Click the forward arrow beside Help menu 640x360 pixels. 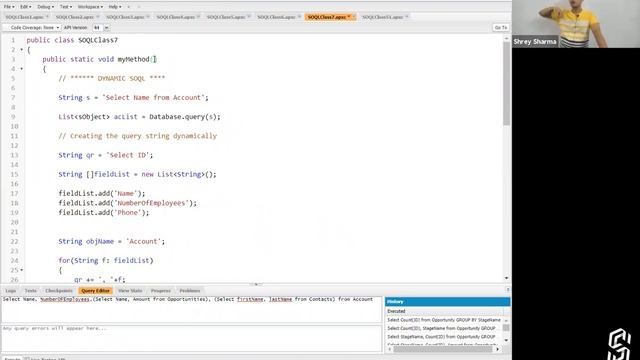139,7
